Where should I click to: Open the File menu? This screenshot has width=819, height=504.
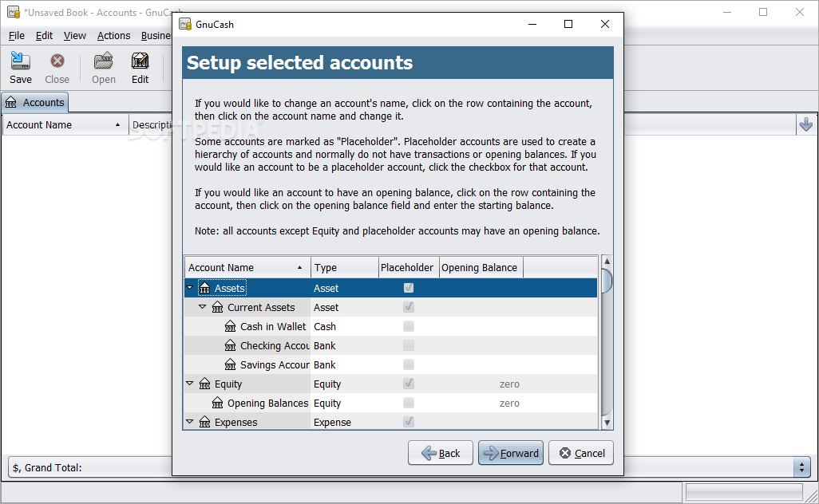(16, 35)
